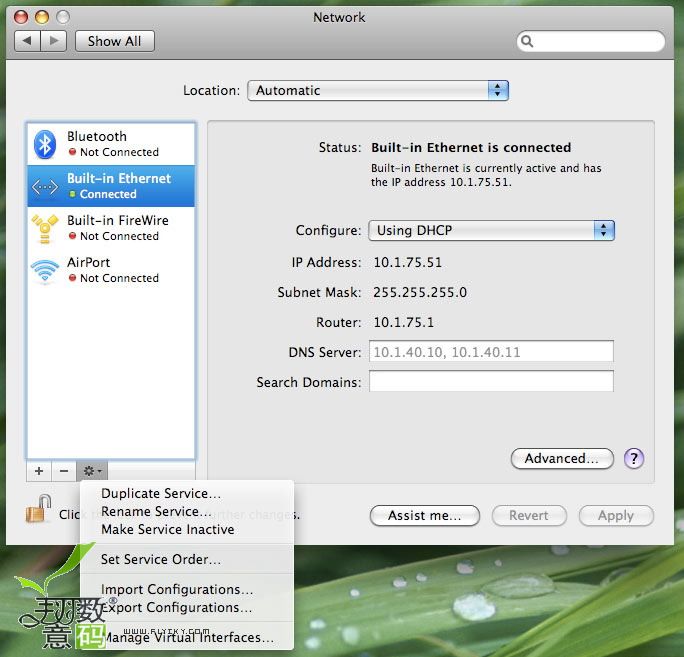Viewport: 684px width, 657px height.
Task: Click the Assist me… button
Action: tap(424, 516)
